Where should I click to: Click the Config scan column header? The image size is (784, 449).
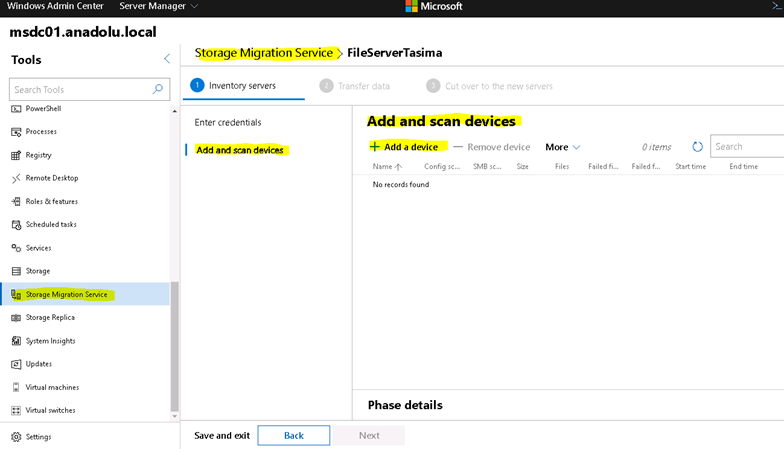442,166
